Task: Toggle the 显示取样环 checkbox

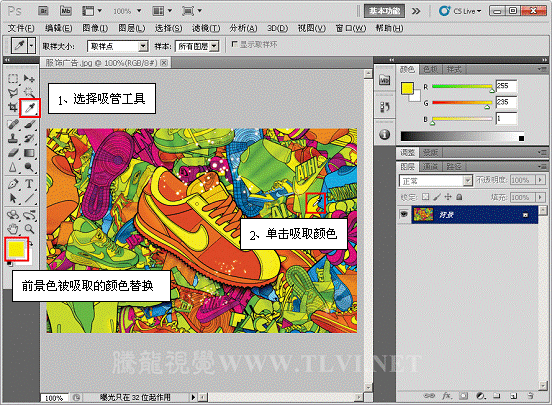Action: point(234,44)
